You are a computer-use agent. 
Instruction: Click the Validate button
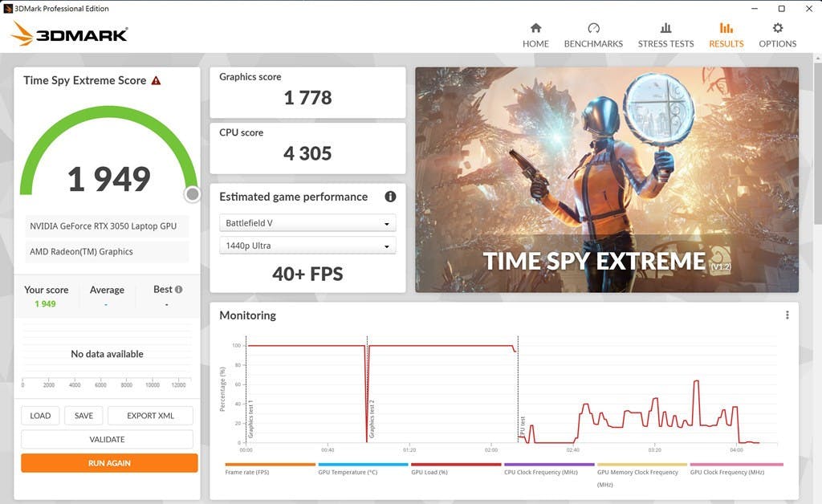point(107,439)
